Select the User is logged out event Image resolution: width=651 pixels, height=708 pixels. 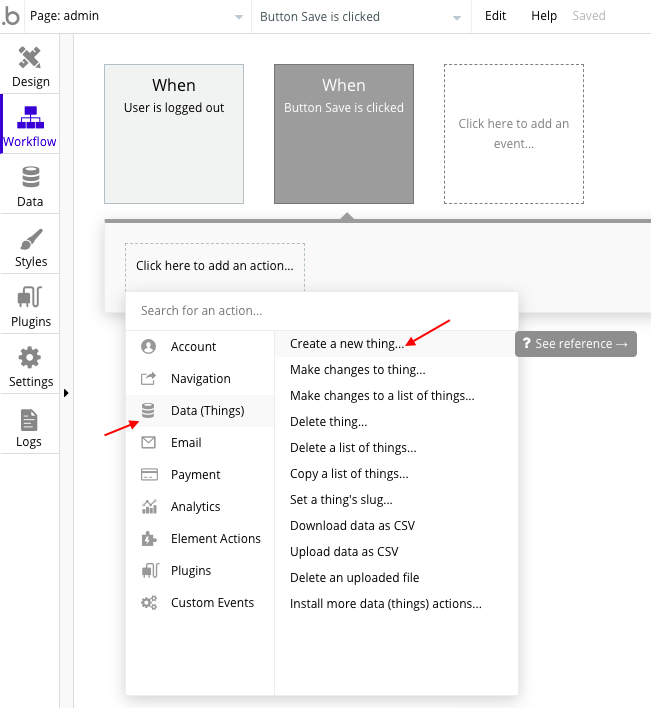[174, 134]
